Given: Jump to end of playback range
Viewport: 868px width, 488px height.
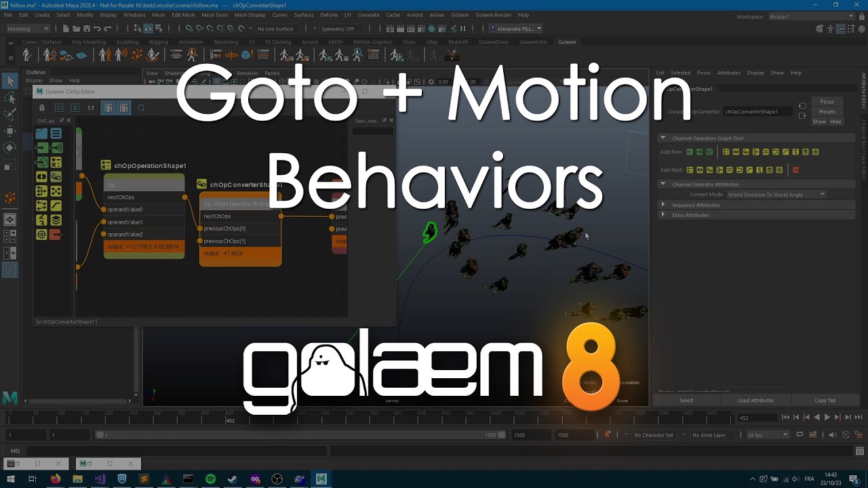Looking at the screenshot, I should (857, 418).
